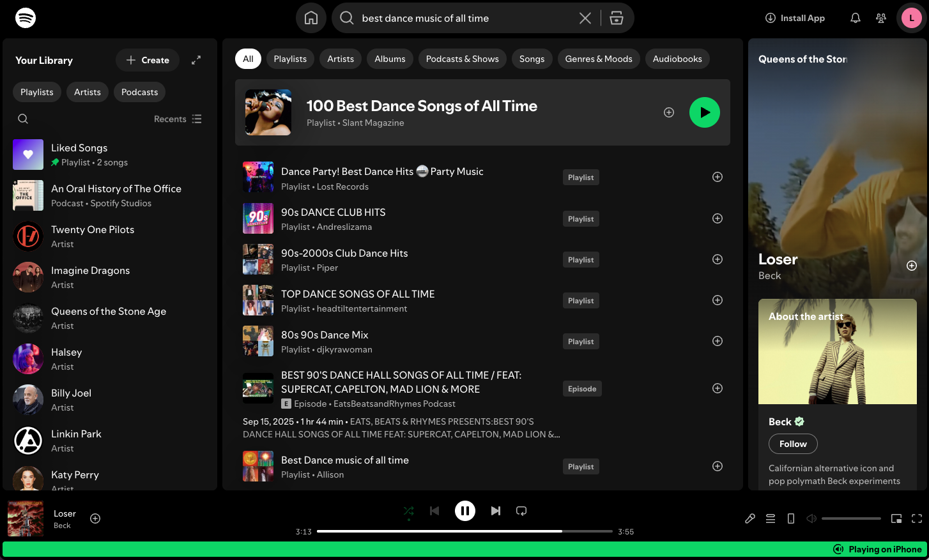Screen dimensions: 929x560
Task: Expand Your Library with arrows icon
Action: point(196,60)
